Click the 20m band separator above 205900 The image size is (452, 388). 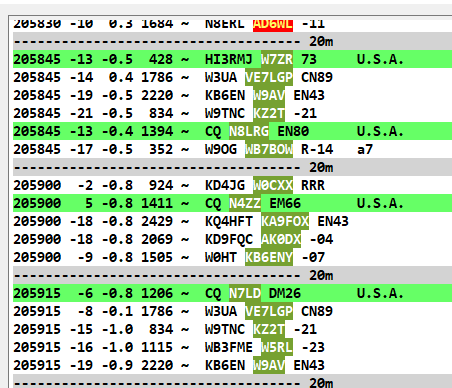pyautogui.click(x=232, y=167)
